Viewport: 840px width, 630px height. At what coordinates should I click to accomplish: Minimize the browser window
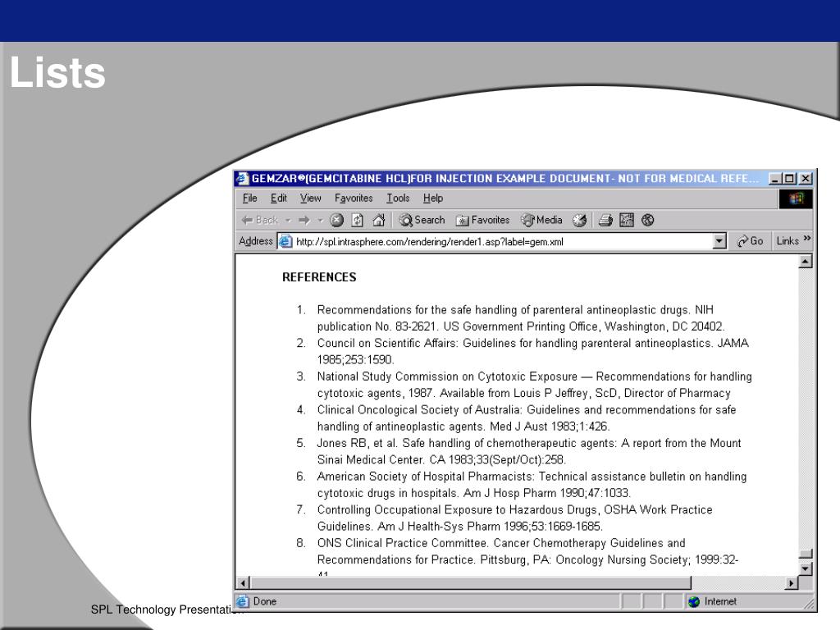774,178
